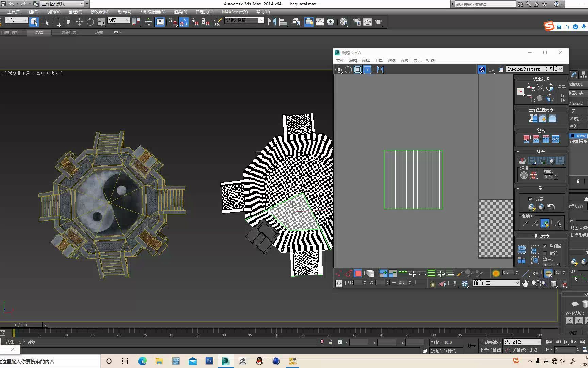Toggle the selection lock in status bar
588x368 pixels.
(331, 342)
